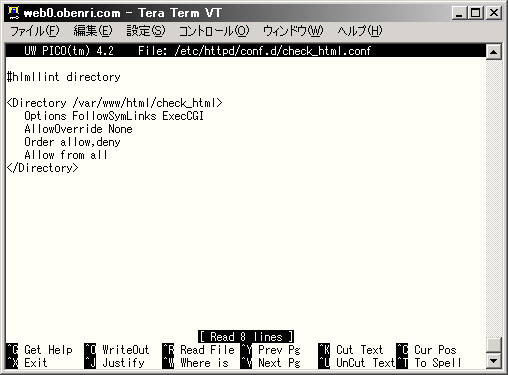Click the 'Where is' shortcut label
The height and width of the screenshot is (375, 508).
pos(204,363)
